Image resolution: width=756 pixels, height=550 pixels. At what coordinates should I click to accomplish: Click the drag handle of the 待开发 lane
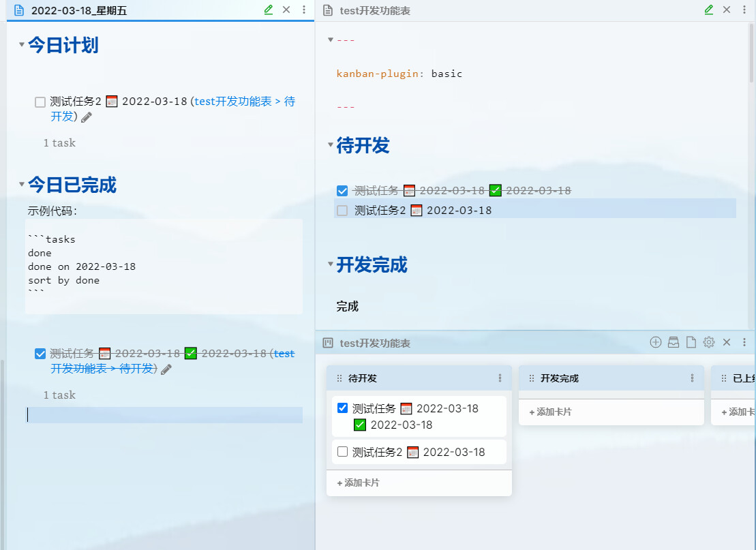(339, 378)
